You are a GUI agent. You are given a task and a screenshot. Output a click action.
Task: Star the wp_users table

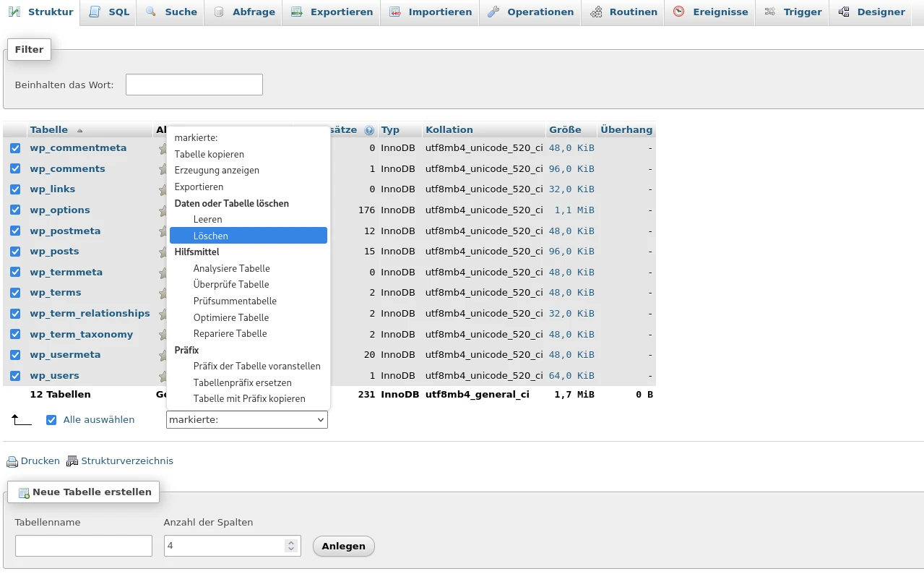[162, 375]
